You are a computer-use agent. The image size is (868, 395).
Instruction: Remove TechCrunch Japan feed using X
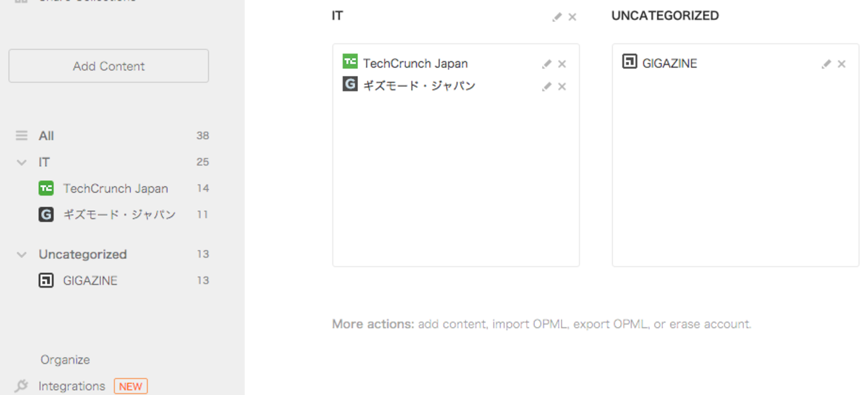pyautogui.click(x=562, y=64)
